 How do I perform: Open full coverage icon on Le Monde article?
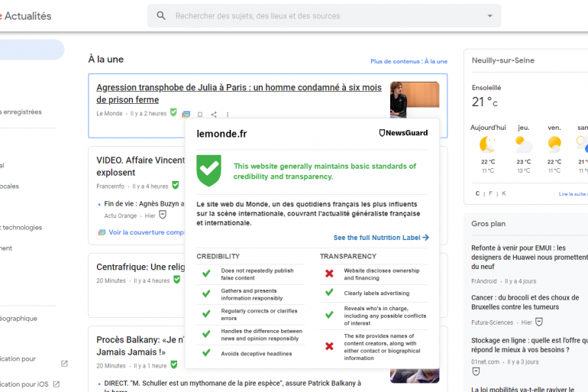pyautogui.click(x=186, y=115)
